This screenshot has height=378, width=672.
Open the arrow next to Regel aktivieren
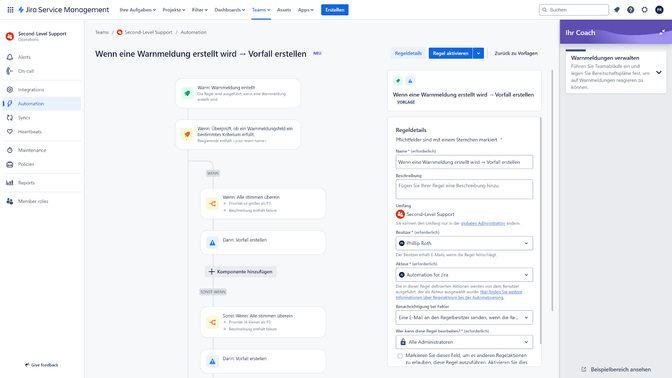pyautogui.click(x=478, y=53)
